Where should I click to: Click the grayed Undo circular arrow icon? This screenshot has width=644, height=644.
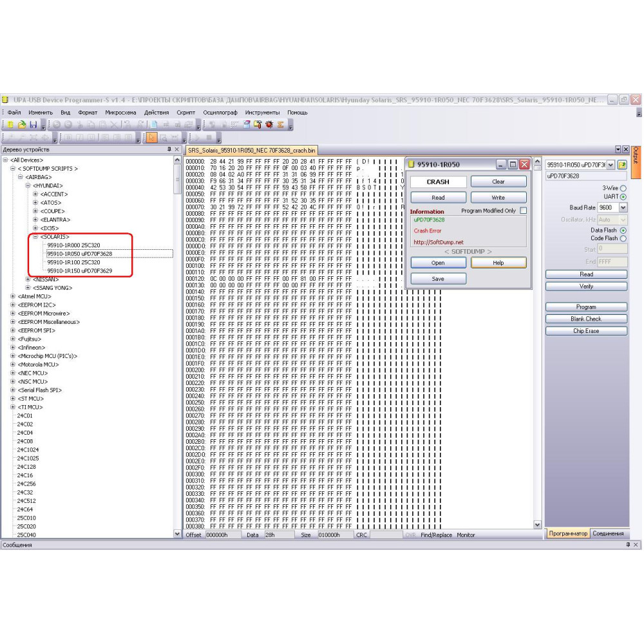(x=57, y=124)
